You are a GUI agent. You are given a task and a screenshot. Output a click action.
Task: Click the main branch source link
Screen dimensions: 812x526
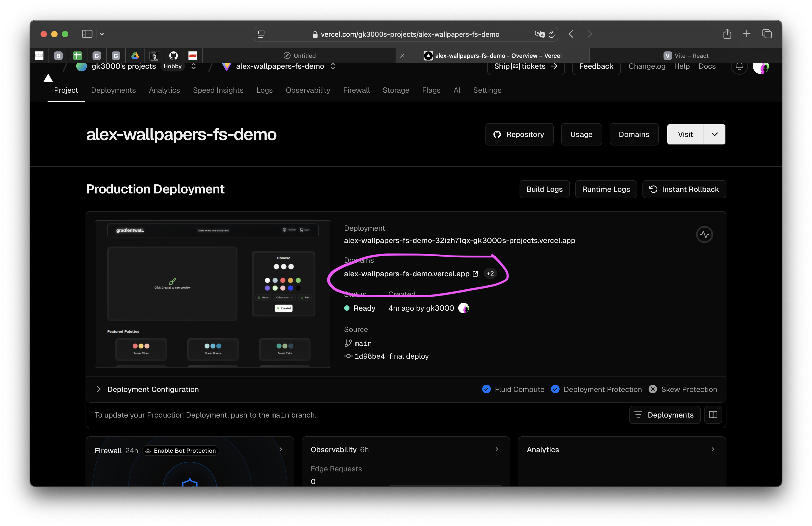pos(358,343)
